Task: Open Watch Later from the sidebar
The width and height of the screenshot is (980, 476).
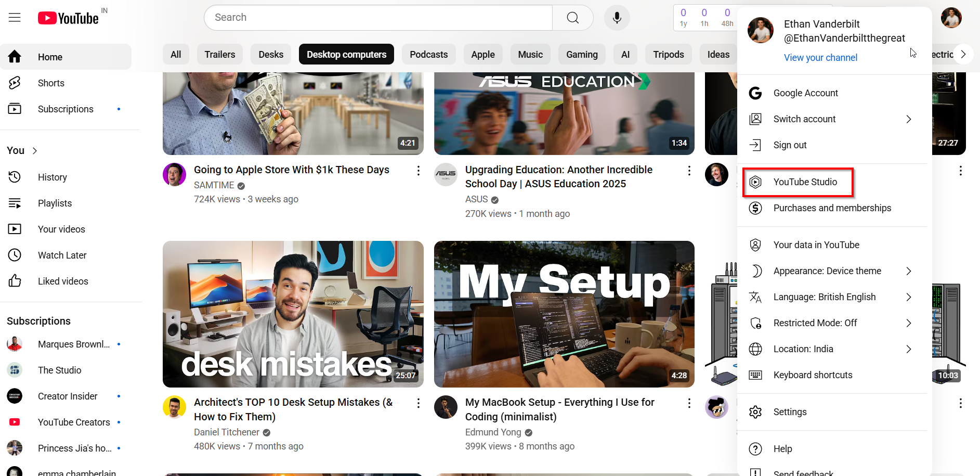Action: coord(62,255)
